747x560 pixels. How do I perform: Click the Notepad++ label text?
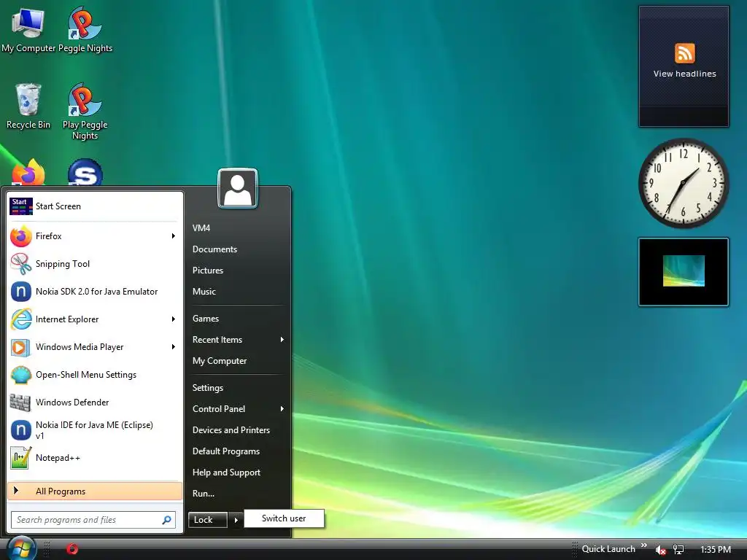[x=58, y=458]
